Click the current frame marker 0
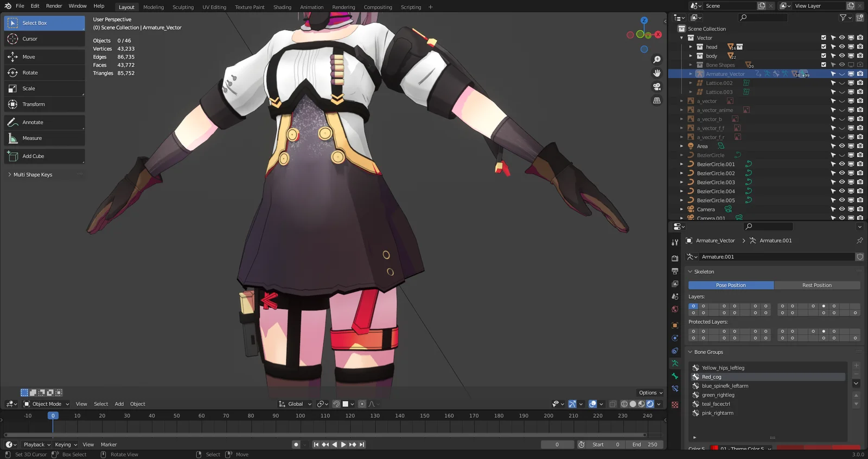The width and height of the screenshot is (868, 459). point(53,416)
